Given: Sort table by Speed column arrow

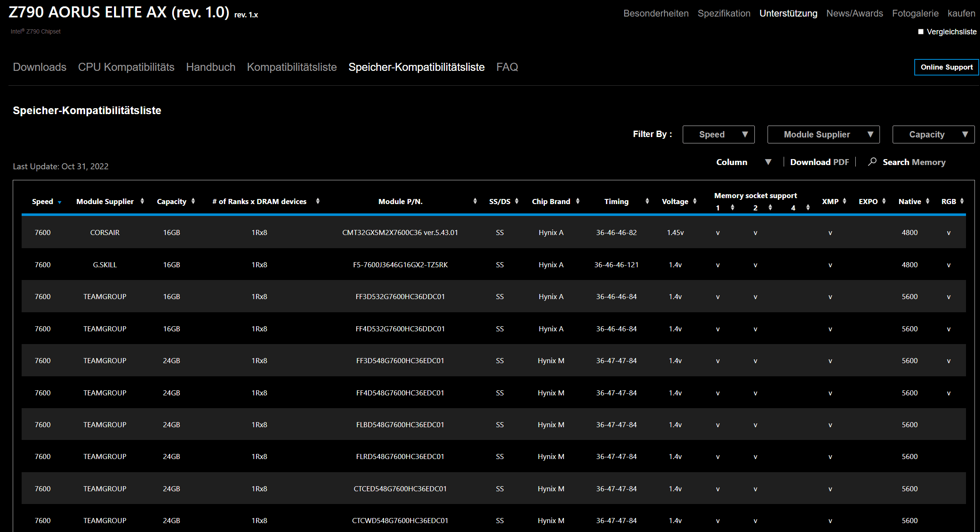Looking at the screenshot, I should (60, 202).
